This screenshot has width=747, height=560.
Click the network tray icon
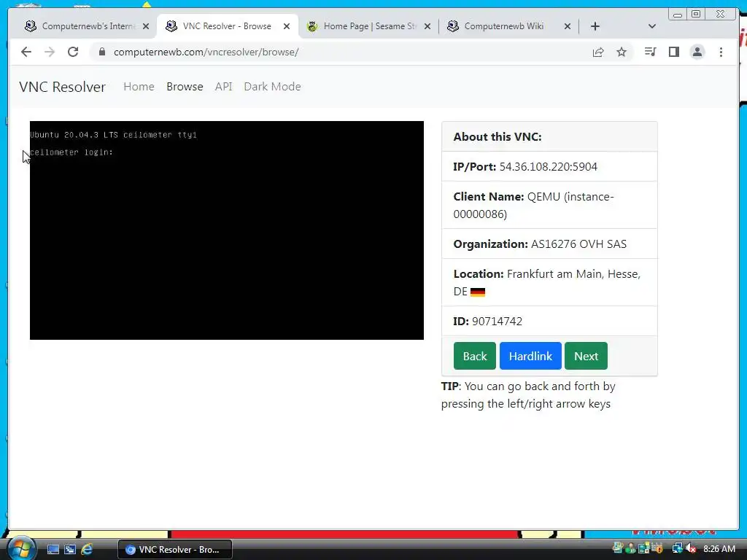(677, 549)
